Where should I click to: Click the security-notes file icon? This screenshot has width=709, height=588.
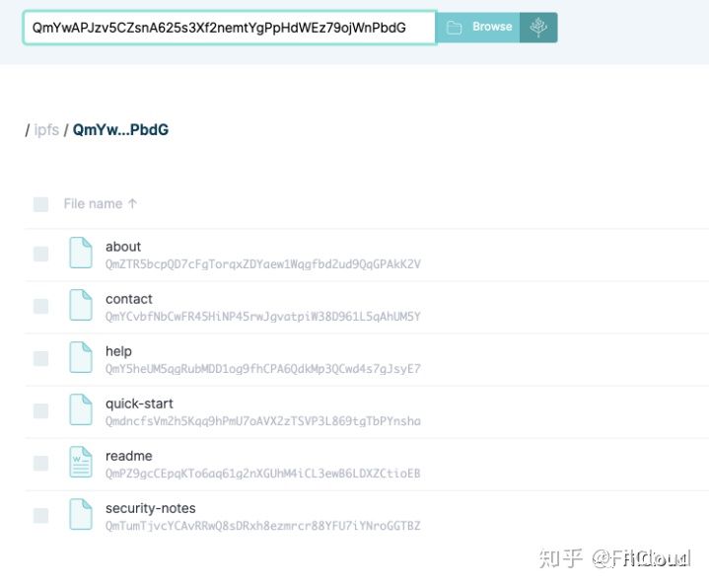(x=81, y=514)
